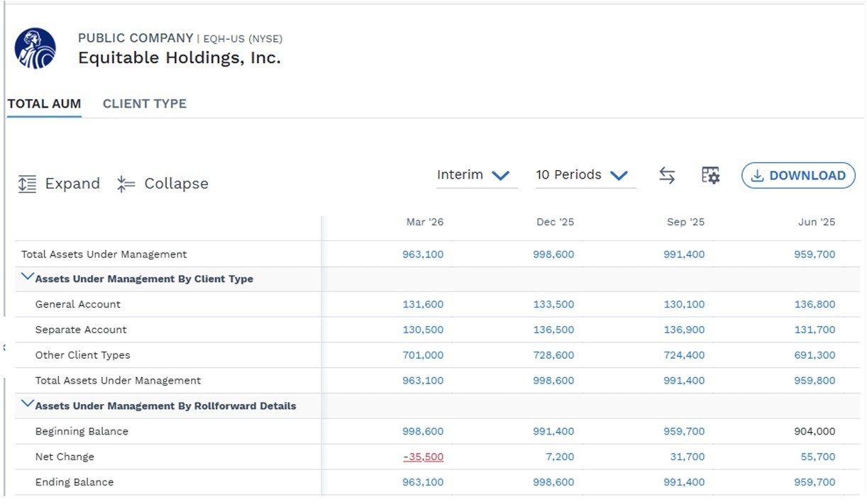This screenshot has width=867, height=504.
Task: Open the table settings gear icon
Action: click(x=710, y=176)
